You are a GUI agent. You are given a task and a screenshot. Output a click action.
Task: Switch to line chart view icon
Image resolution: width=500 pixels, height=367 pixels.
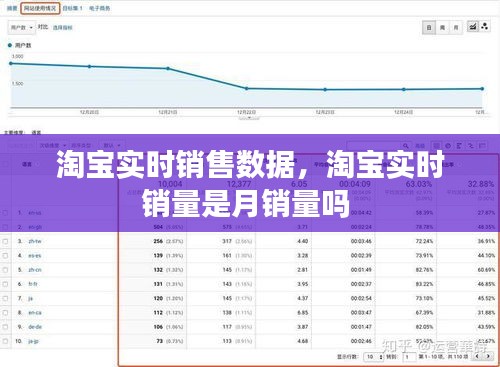coord(472,26)
